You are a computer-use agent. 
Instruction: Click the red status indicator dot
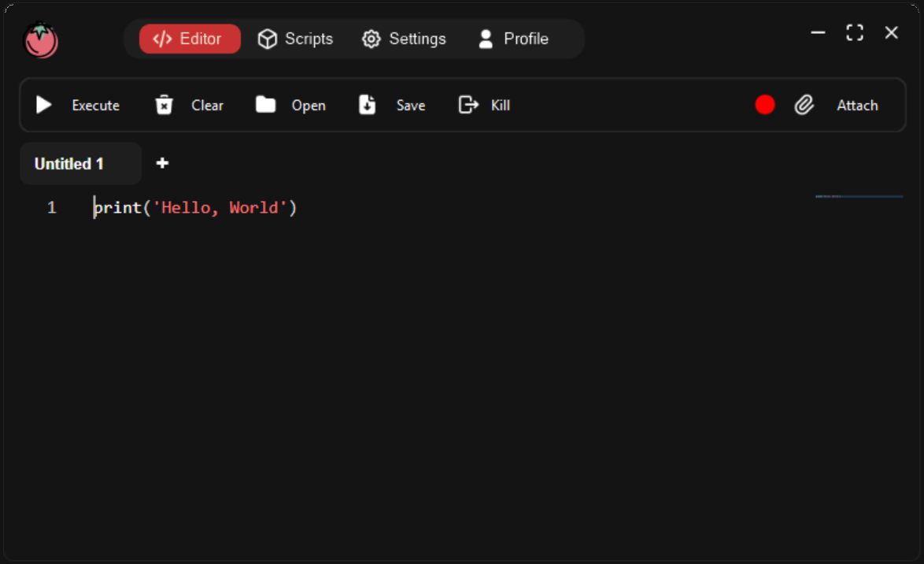tap(765, 105)
